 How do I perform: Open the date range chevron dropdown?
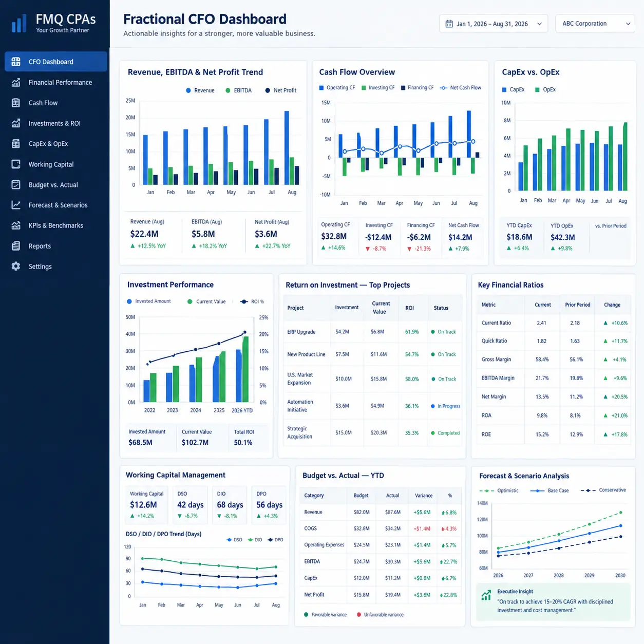point(539,24)
